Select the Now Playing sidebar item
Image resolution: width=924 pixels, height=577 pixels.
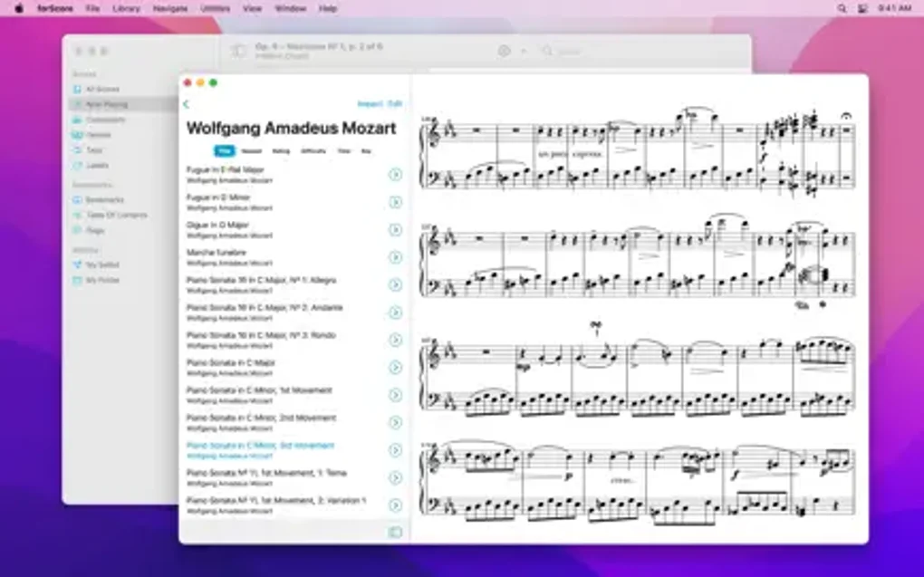pyautogui.click(x=104, y=104)
